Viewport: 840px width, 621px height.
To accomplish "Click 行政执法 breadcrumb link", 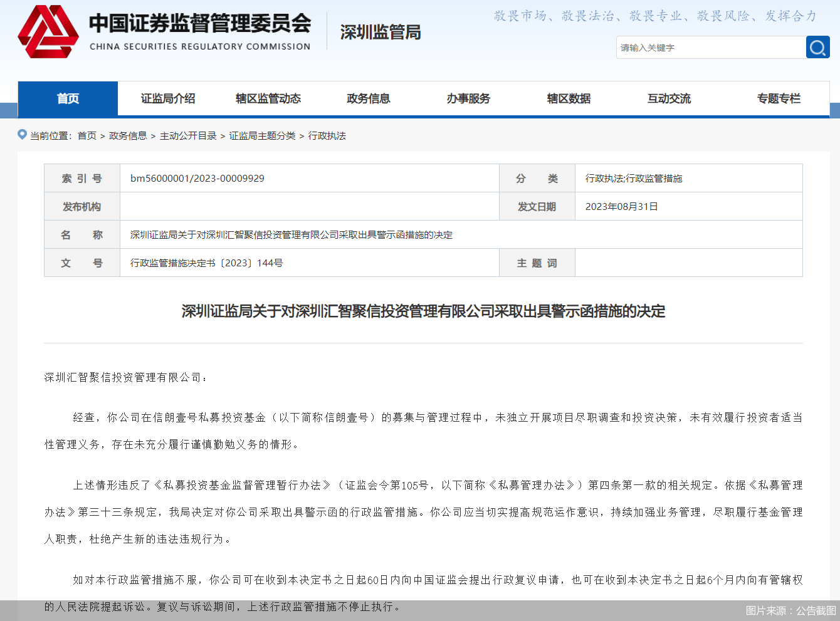I will 327,136.
